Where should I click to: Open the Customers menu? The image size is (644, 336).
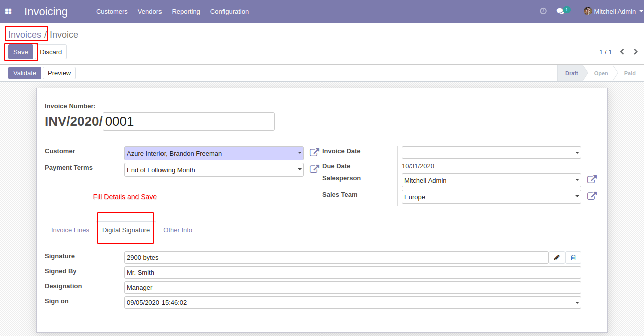click(112, 11)
